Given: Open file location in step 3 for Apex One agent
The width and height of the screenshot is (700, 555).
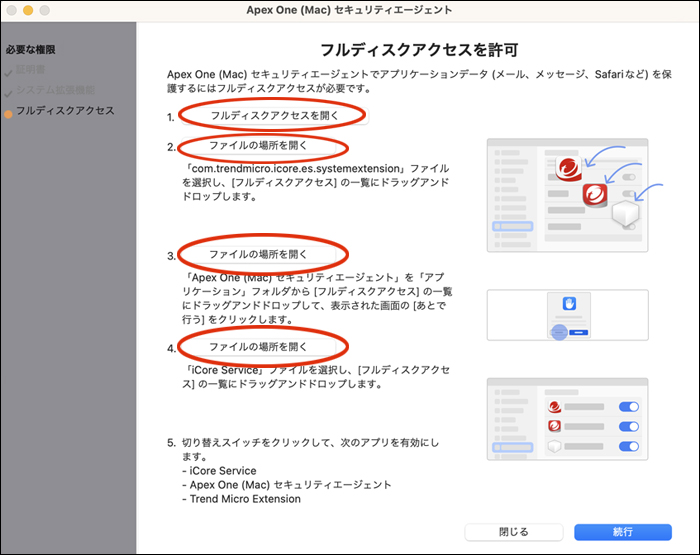Looking at the screenshot, I should click(258, 255).
